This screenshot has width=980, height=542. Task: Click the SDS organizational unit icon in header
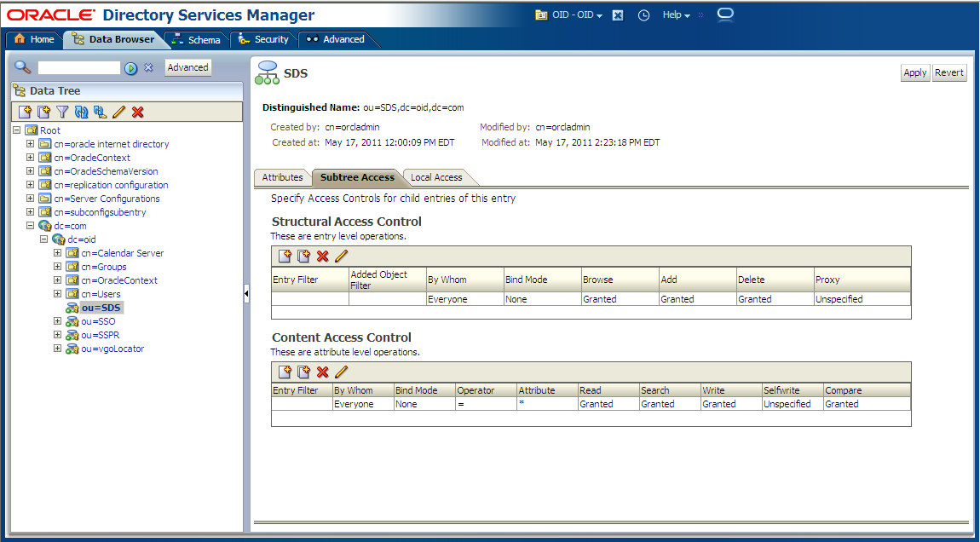coord(268,73)
